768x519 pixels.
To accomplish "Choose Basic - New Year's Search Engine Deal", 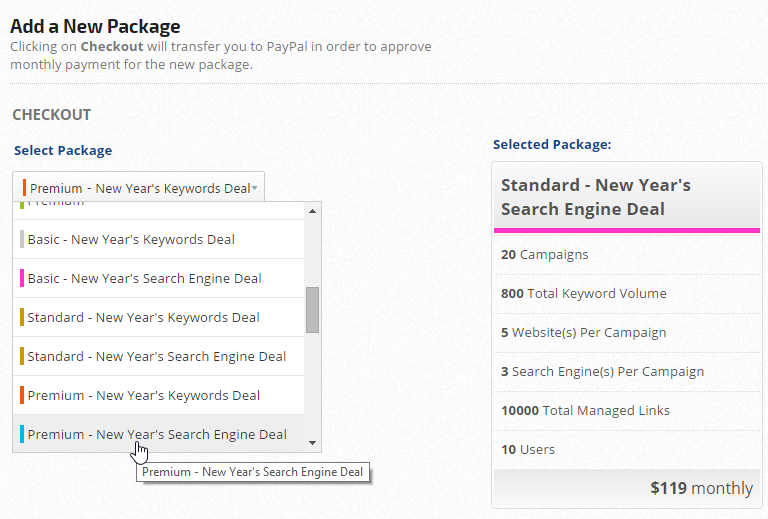I will pyautogui.click(x=144, y=278).
